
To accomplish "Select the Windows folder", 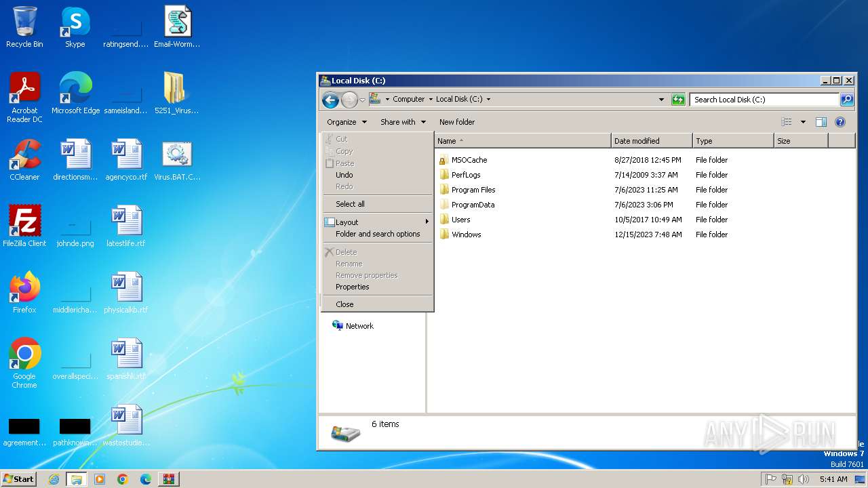I will (x=466, y=235).
